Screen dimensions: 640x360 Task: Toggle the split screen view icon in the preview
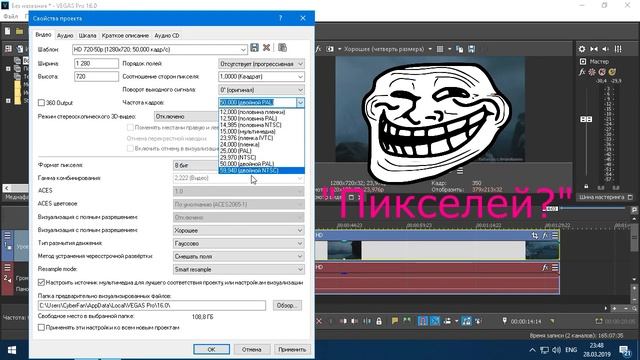[x=329, y=49]
